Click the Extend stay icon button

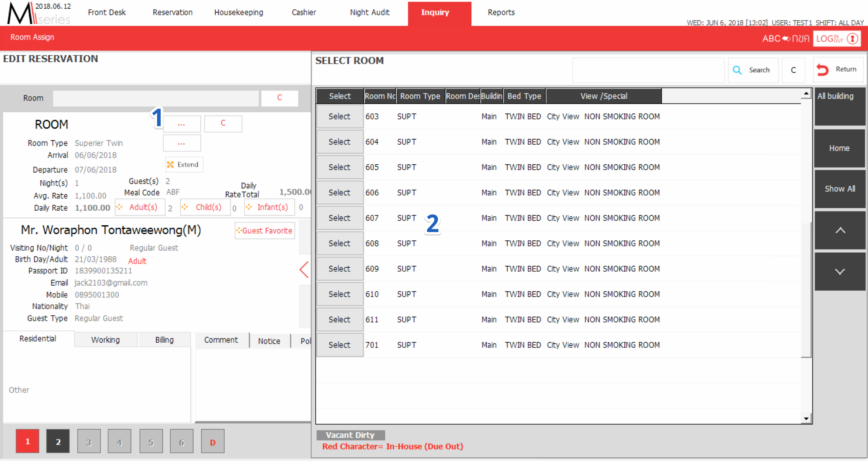[184, 165]
